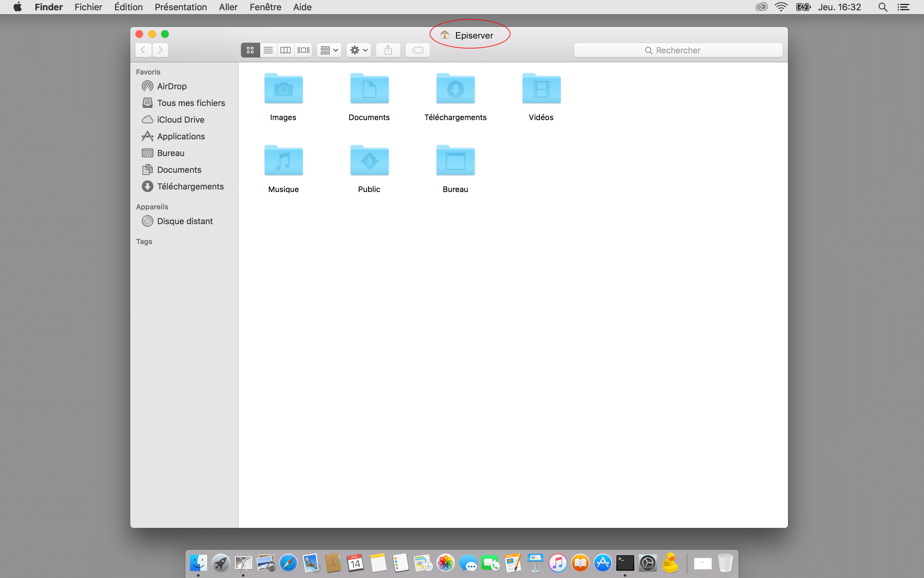Open the Apple menu
The height and width of the screenshot is (578, 924).
tap(18, 7)
